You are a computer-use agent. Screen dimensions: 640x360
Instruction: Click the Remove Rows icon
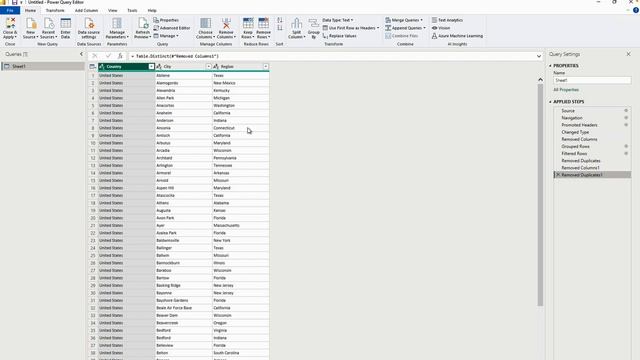[263, 23]
